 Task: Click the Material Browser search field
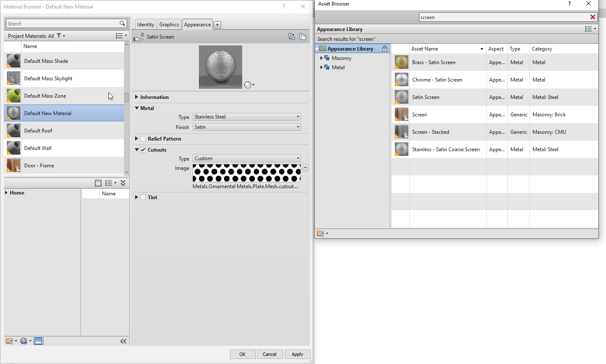click(63, 23)
